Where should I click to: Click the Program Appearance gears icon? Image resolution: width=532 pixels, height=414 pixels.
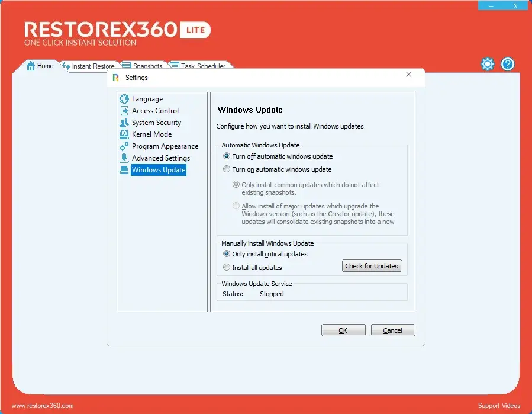tap(124, 146)
